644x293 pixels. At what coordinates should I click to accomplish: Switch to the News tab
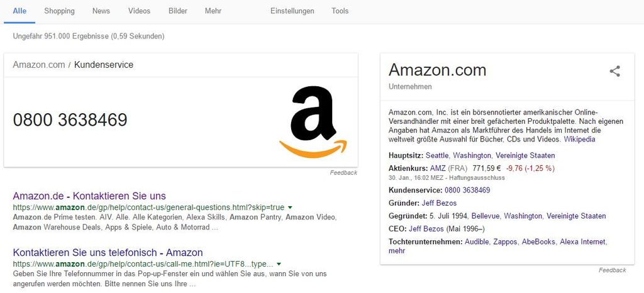tap(101, 11)
